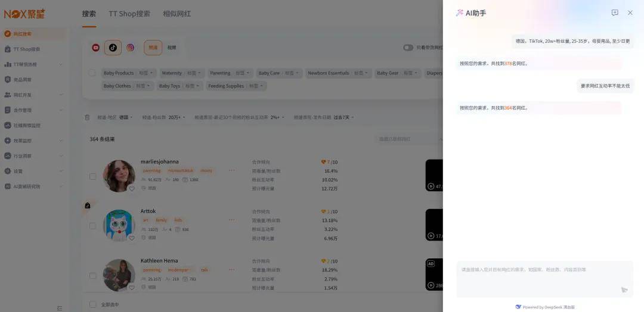Image resolution: width=644 pixels, height=312 pixels.
Task: Tick the 全部选中 select-all checkbox
Action: click(x=92, y=304)
